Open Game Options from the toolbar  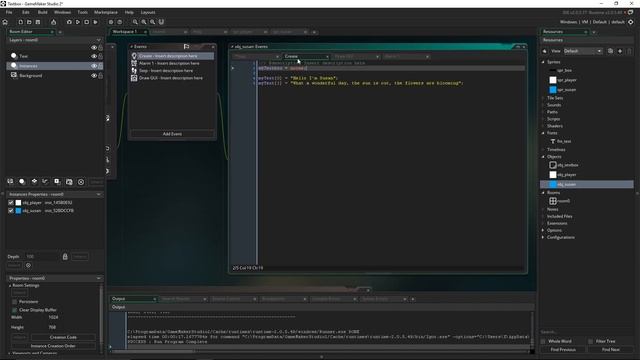111,22
